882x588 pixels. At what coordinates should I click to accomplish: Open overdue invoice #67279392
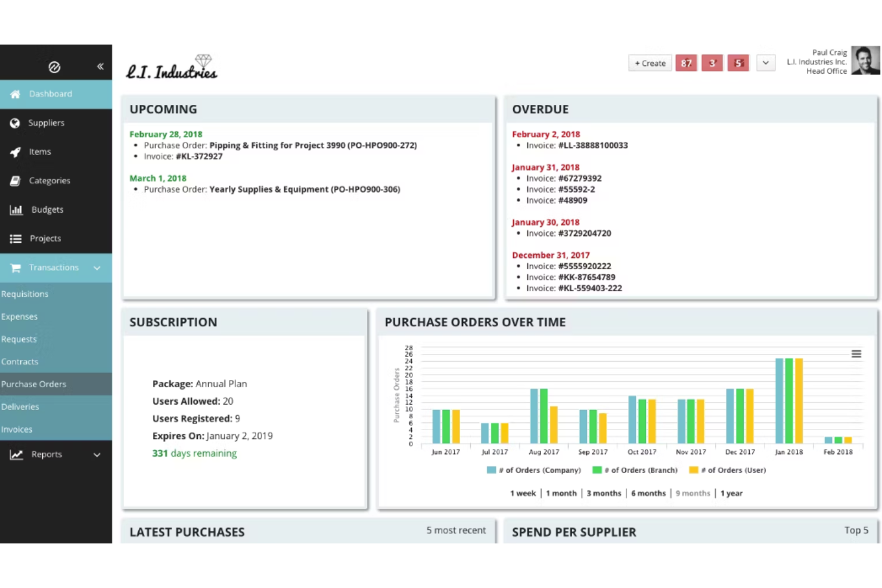580,178
